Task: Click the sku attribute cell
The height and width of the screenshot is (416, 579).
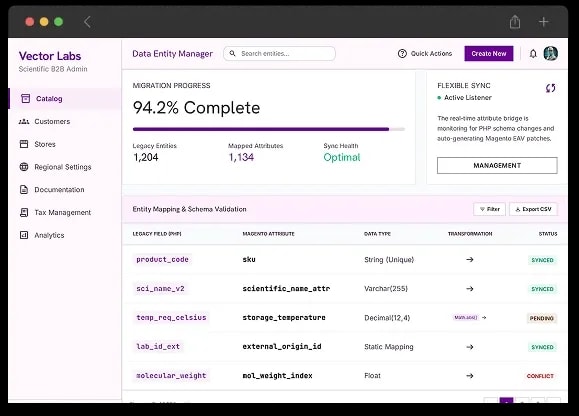Action: coord(249,259)
